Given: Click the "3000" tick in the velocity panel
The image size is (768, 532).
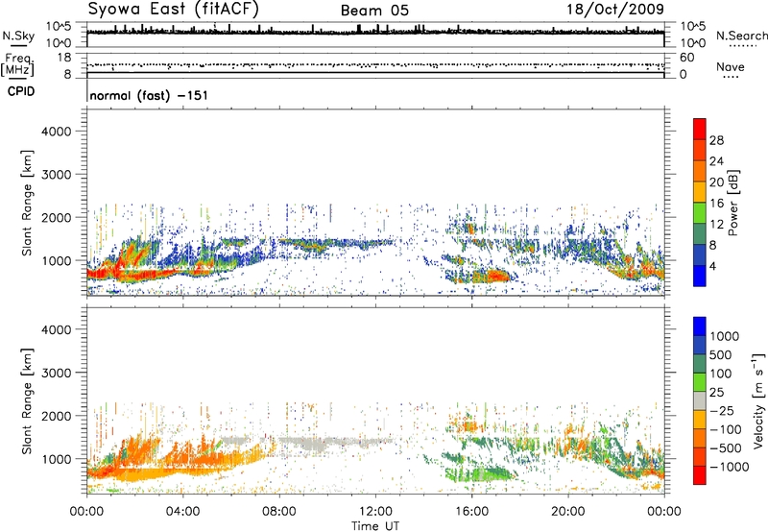Looking at the screenshot, I should (x=57, y=373).
